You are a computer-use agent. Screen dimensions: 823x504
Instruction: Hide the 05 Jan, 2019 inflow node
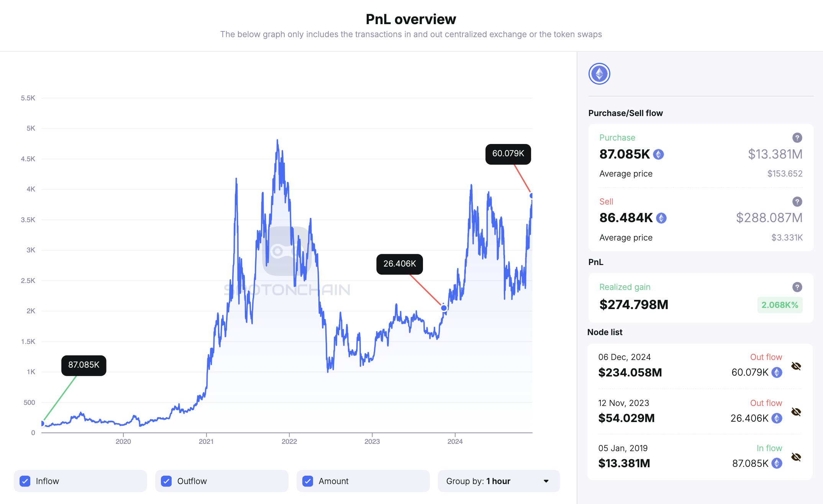[796, 457]
